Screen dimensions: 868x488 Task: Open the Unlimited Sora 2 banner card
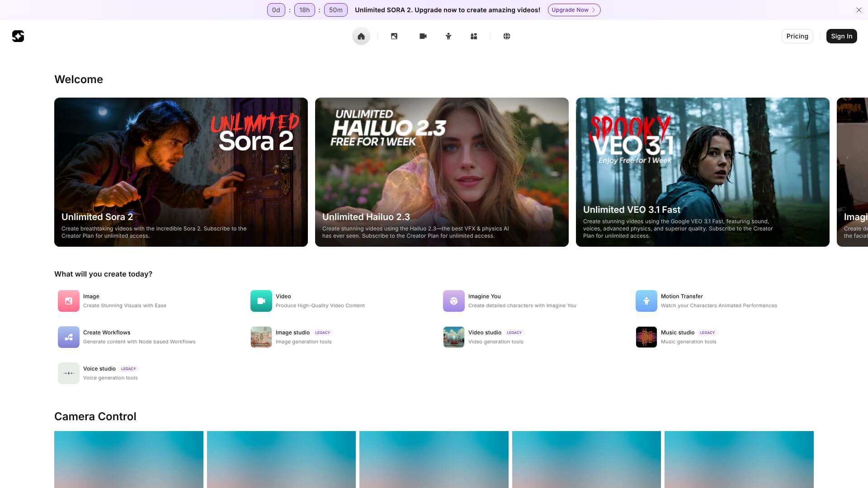(181, 172)
